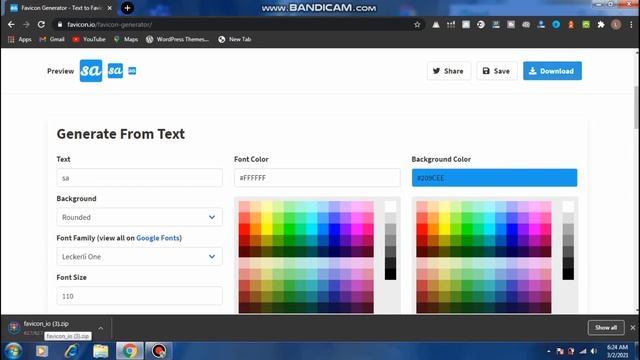This screenshot has height=360, width=640.
Task: Pick white swatch in Background Color palette
Action: (x=568, y=206)
